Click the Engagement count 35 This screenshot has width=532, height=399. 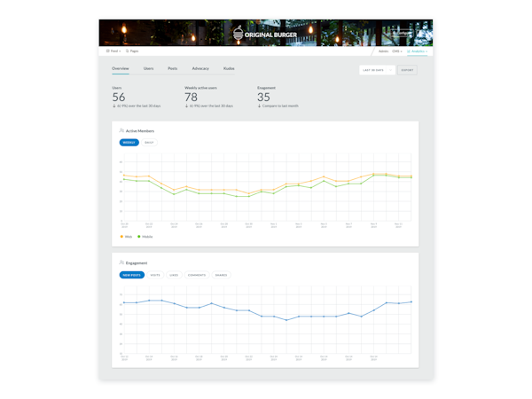pyautogui.click(x=263, y=97)
